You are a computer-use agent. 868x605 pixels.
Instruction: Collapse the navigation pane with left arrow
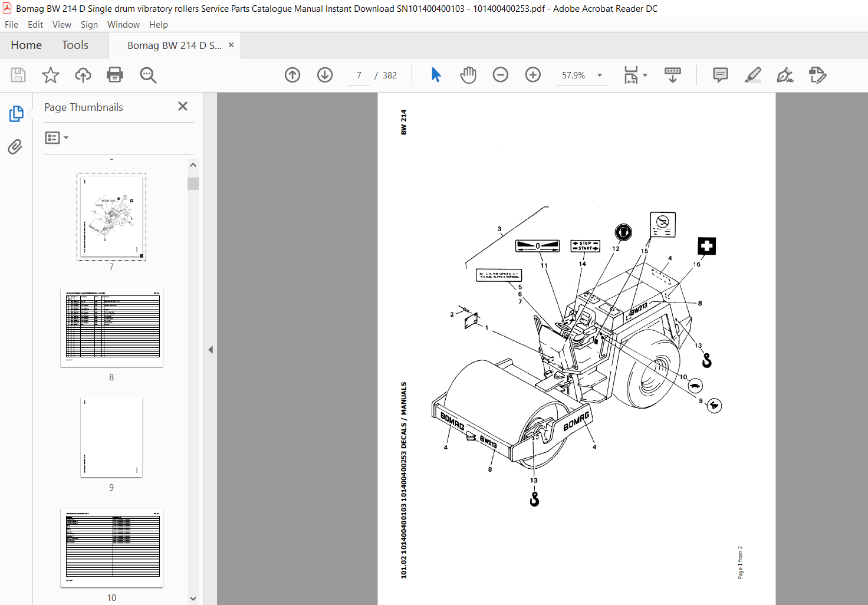tap(211, 350)
